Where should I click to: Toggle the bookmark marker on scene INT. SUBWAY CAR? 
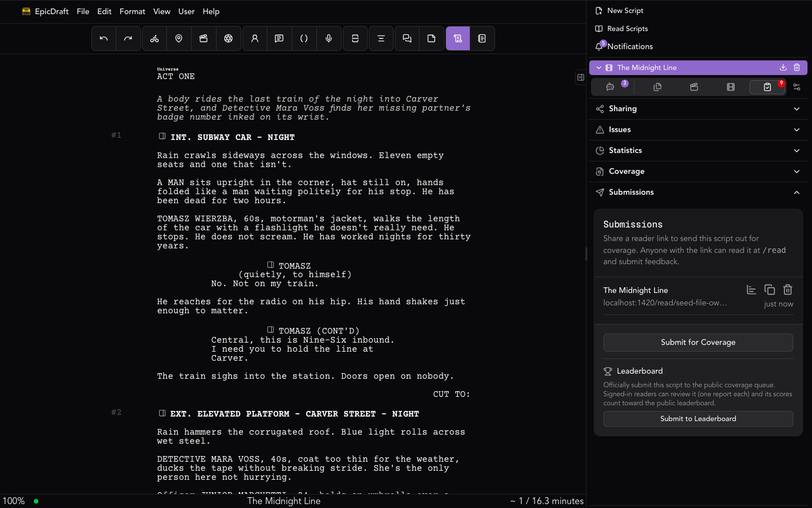162,136
